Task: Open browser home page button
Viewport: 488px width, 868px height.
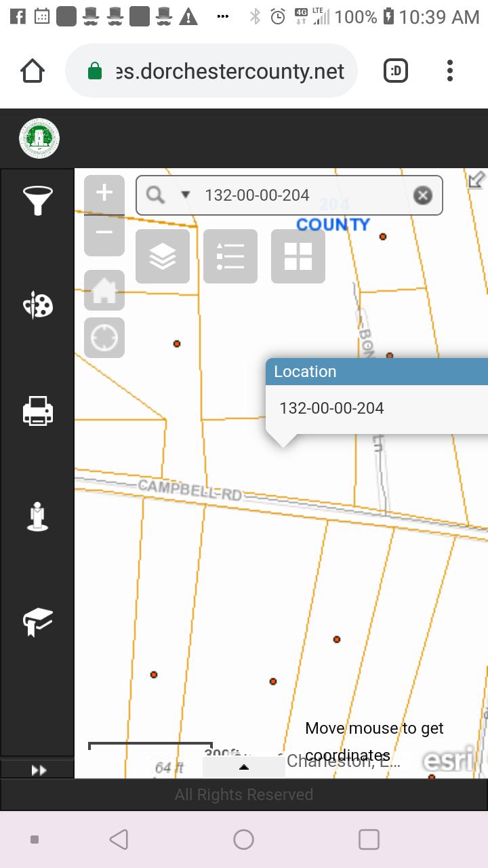Action: click(x=33, y=71)
